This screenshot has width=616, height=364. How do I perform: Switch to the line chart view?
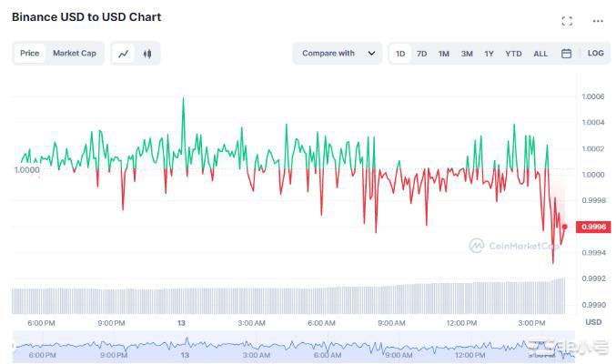click(x=123, y=54)
